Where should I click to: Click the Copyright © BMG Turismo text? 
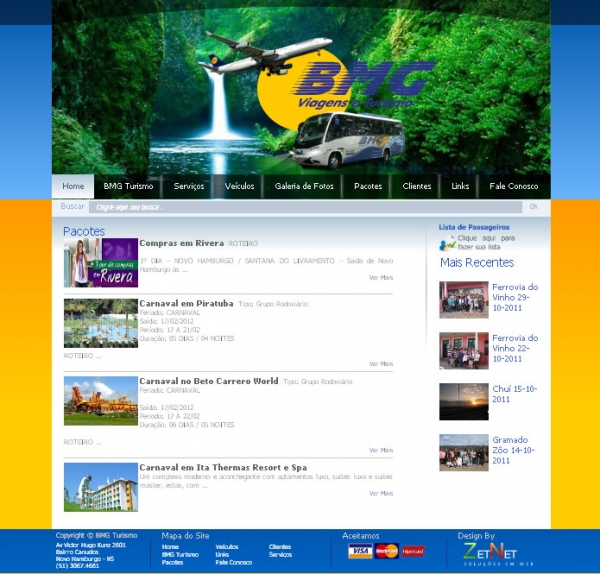(x=96, y=535)
